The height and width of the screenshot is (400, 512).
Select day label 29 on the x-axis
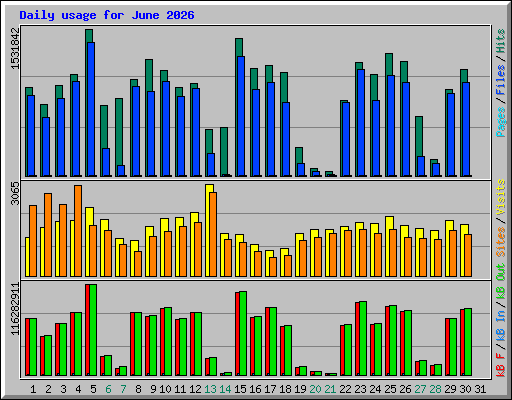(x=450, y=389)
